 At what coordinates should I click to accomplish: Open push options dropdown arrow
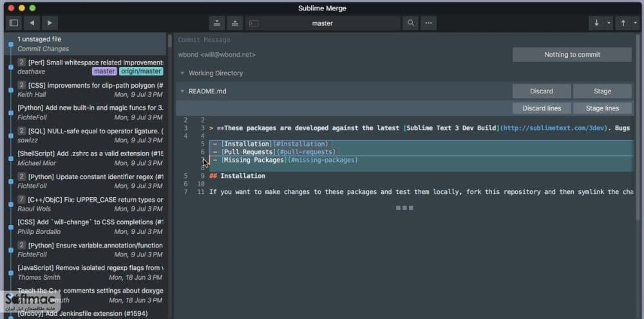[x=636, y=23]
